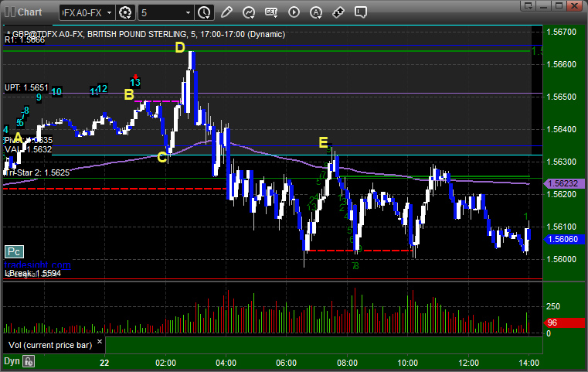This screenshot has height=372, width=588.
Task: Close the Vol (current price bar) tab
Action: click(x=100, y=342)
